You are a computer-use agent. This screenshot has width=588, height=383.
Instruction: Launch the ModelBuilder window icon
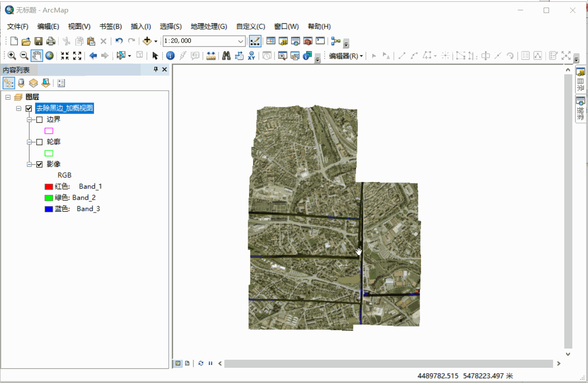[x=336, y=41]
